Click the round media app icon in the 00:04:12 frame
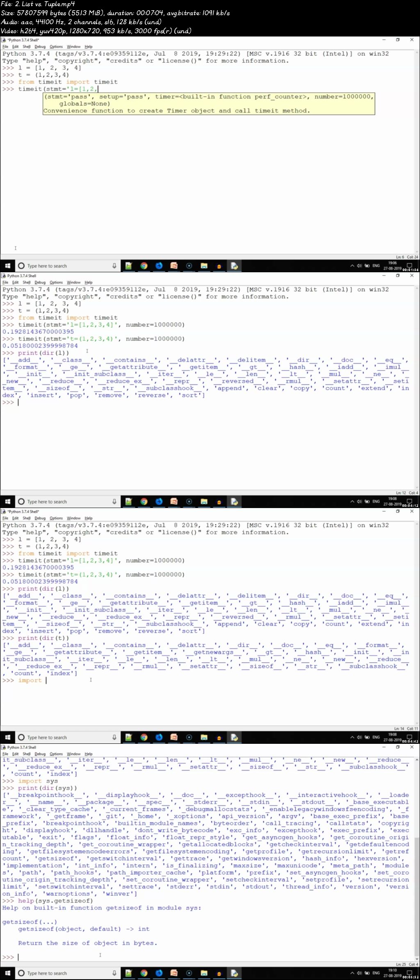 (189, 501)
